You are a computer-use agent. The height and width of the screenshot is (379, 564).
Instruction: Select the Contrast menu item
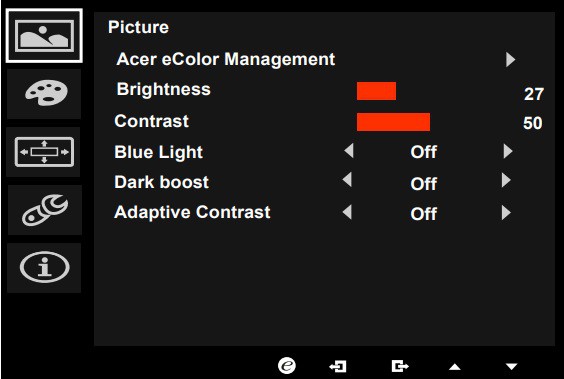click(151, 121)
